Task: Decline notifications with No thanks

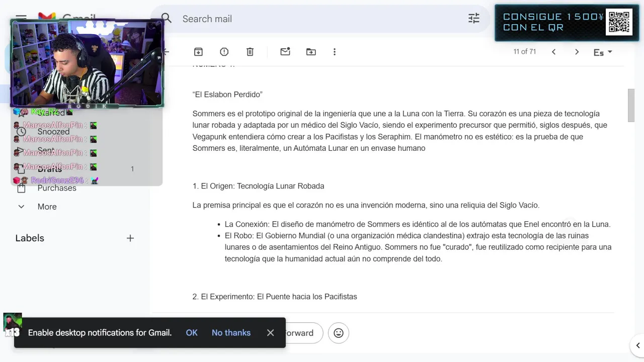Action: pyautogui.click(x=231, y=333)
